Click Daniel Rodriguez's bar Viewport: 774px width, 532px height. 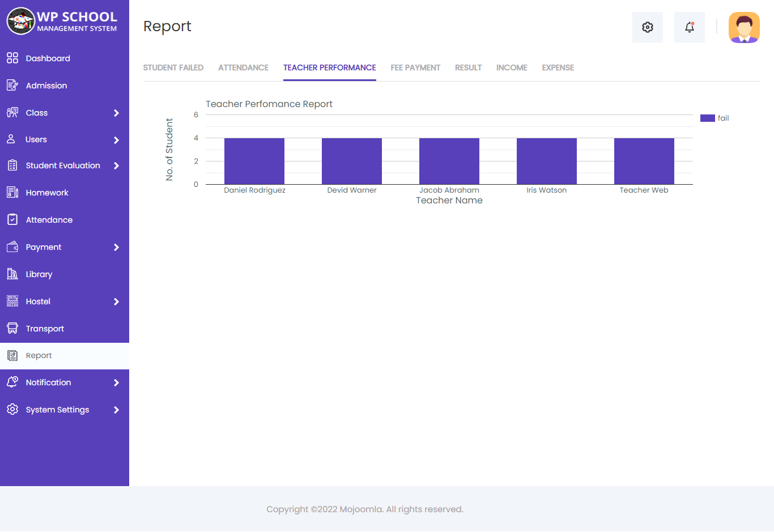coord(254,161)
